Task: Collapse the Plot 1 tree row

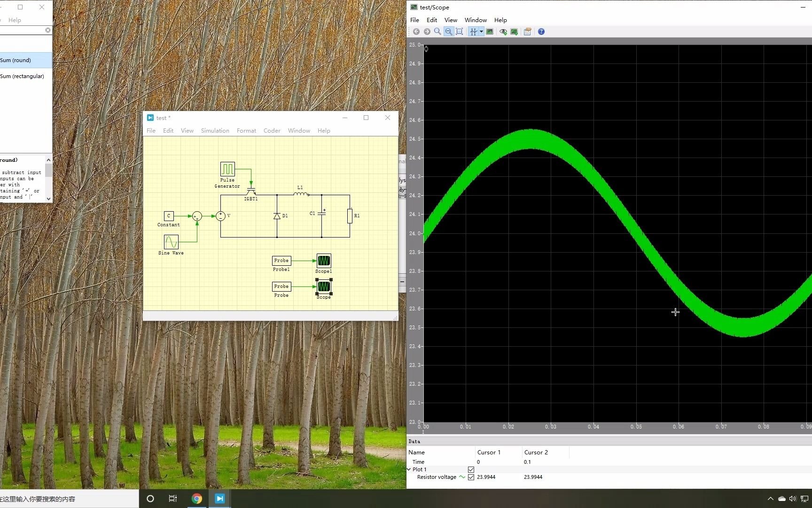Action: [409, 469]
